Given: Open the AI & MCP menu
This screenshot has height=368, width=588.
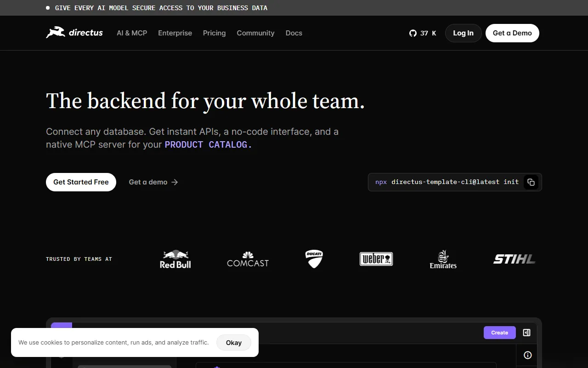Looking at the screenshot, I should coord(132,33).
